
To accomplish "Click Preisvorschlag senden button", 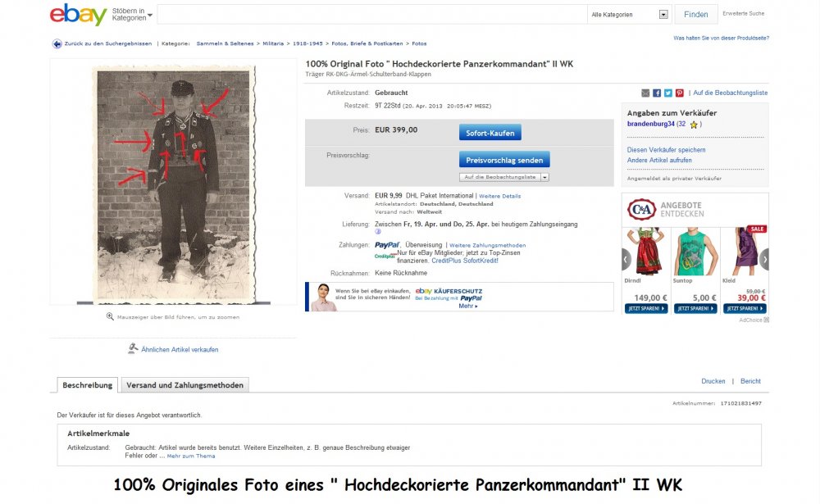I will pyautogui.click(x=504, y=160).
